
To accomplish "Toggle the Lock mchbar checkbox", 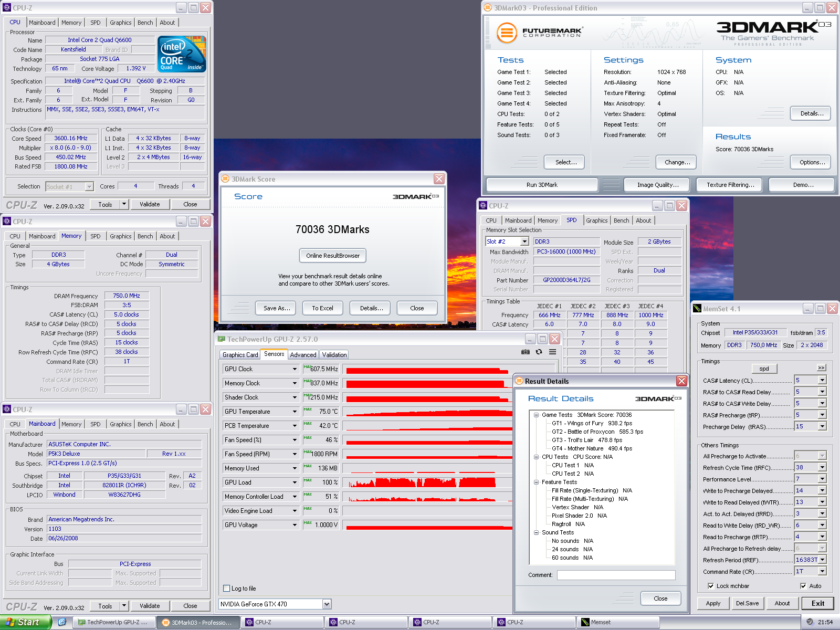I will [x=711, y=586].
